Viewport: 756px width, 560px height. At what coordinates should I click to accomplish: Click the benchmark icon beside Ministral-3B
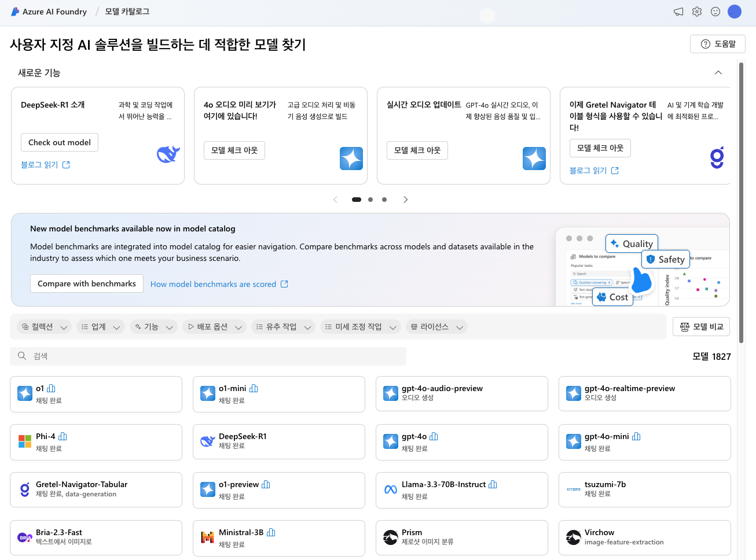coord(271,532)
